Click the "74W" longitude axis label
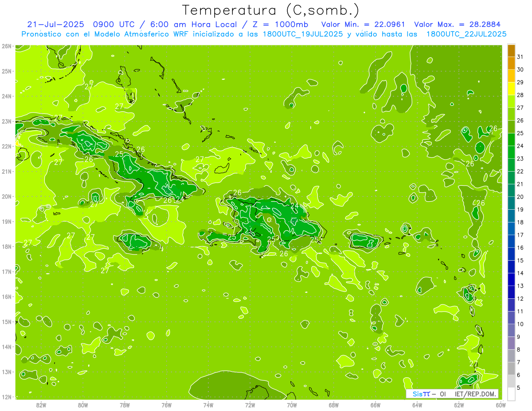Image resolution: width=532 pixels, height=411 pixels. [208, 405]
